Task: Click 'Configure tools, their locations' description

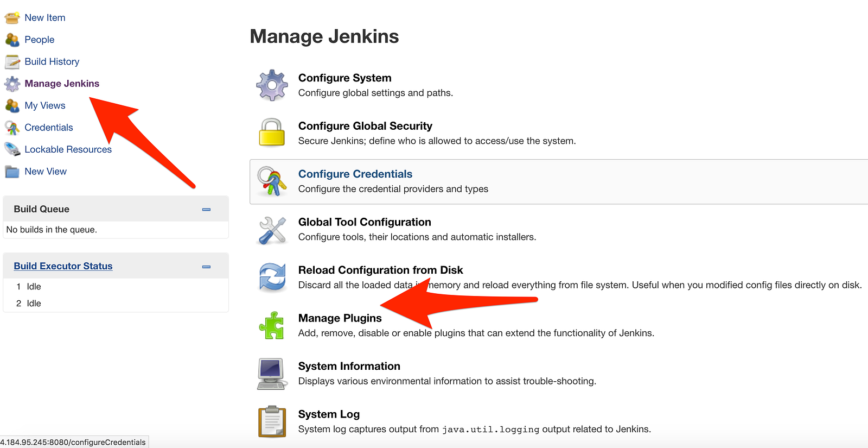Action: coord(417,237)
